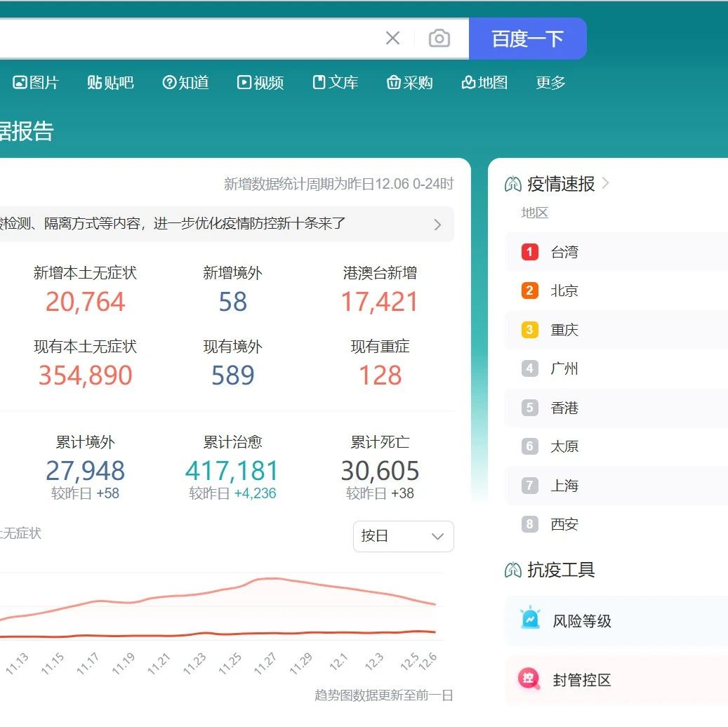Open the 按日 time granularity dropdown

click(402, 536)
